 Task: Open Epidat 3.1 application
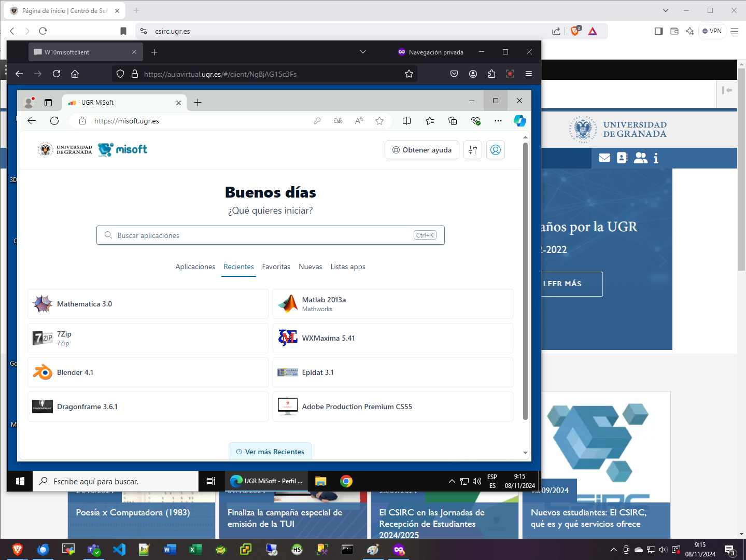(x=393, y=372)
